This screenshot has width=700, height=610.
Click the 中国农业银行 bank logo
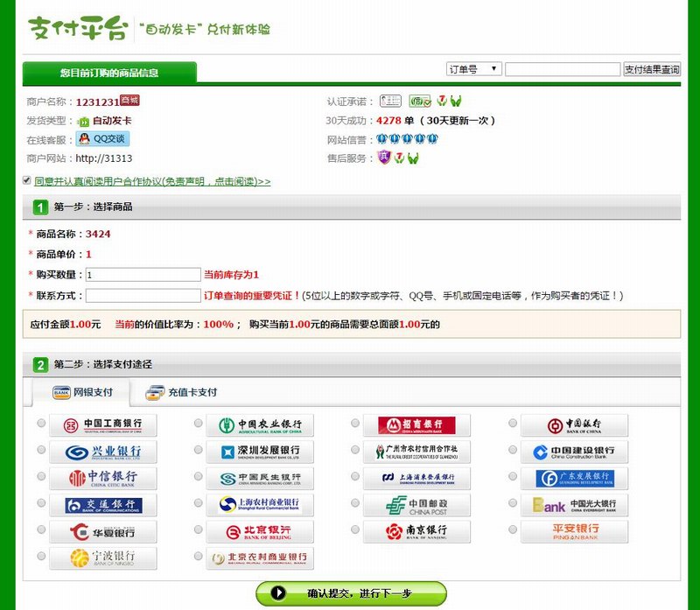[x=260, y=425]
